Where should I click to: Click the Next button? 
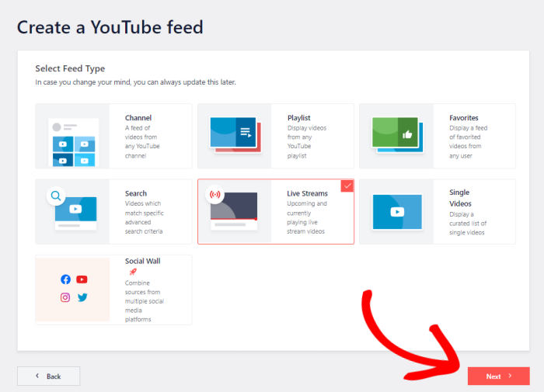coord(498,376)
